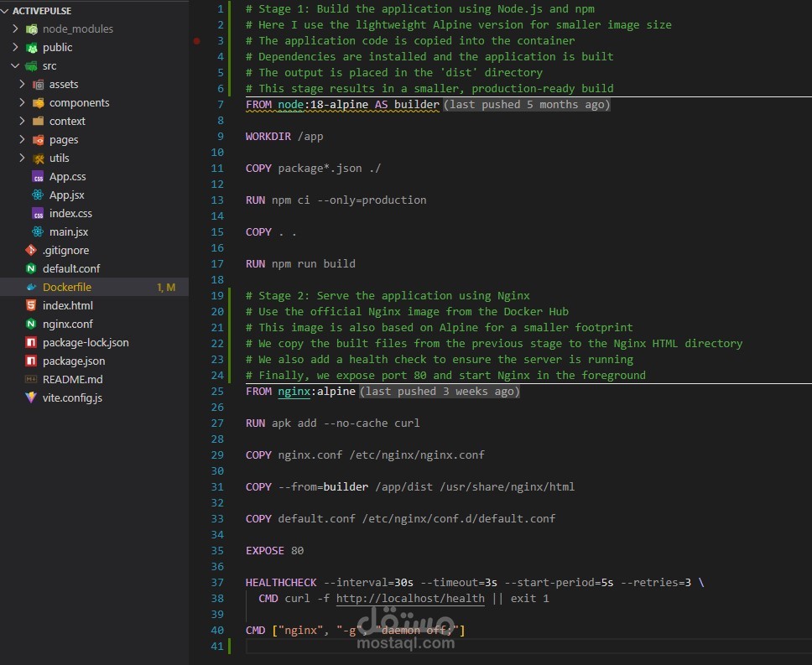Click the React icon beside main.jsx

(38, 232)
